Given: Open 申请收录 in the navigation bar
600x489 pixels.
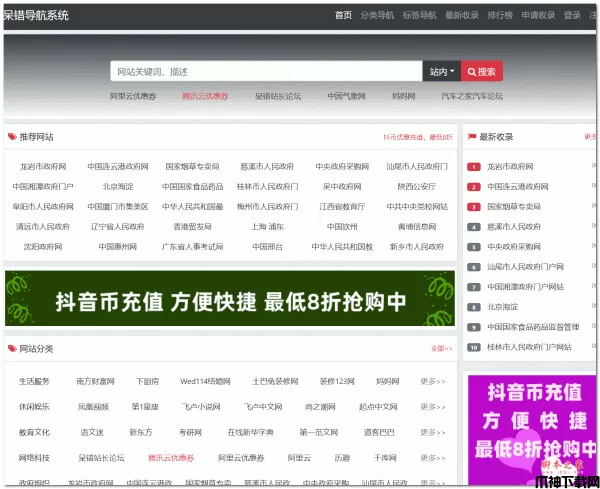Looking at the screenshot, I should [x=538, y=15].
